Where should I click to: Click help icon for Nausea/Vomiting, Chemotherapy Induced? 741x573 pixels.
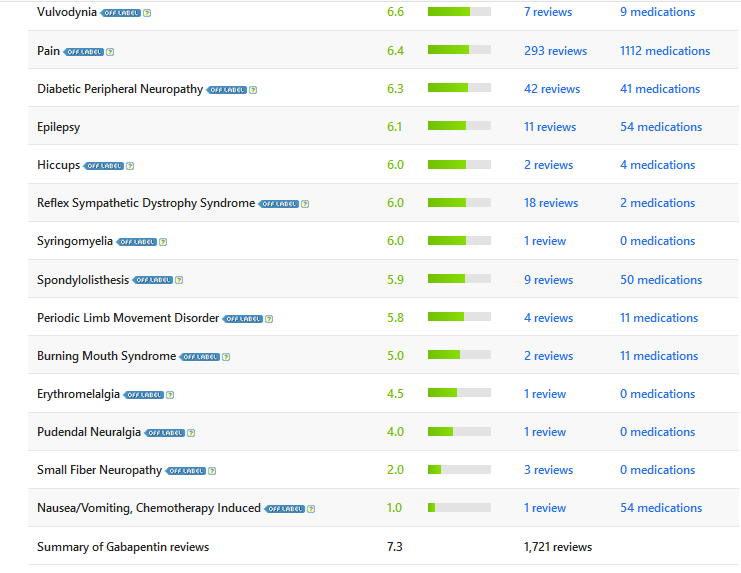point(311,509)
